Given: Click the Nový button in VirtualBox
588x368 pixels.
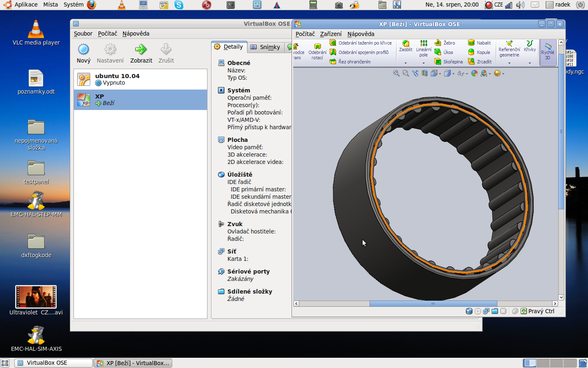Looking at the screenshot, I should 84,53.
